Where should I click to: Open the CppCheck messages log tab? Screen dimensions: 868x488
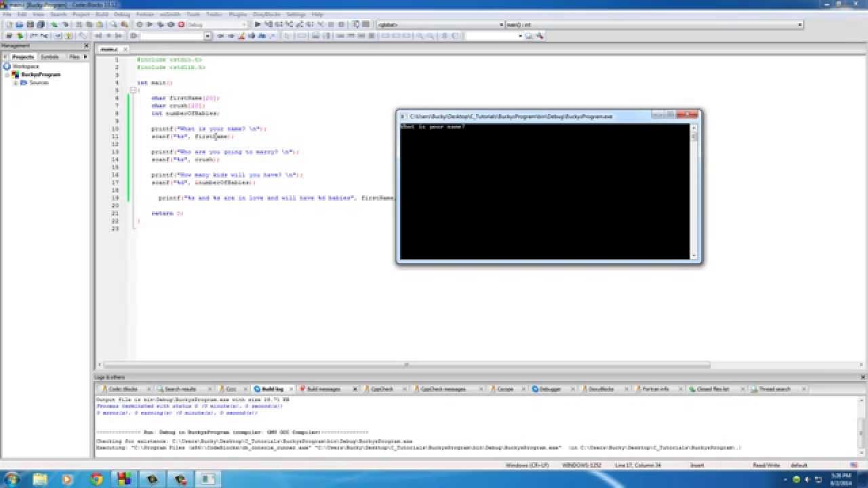[443, 389]
